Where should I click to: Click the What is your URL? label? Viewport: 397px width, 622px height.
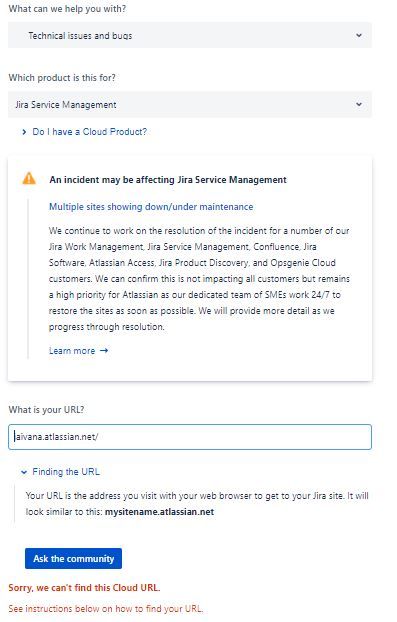[x=46, y=410]
